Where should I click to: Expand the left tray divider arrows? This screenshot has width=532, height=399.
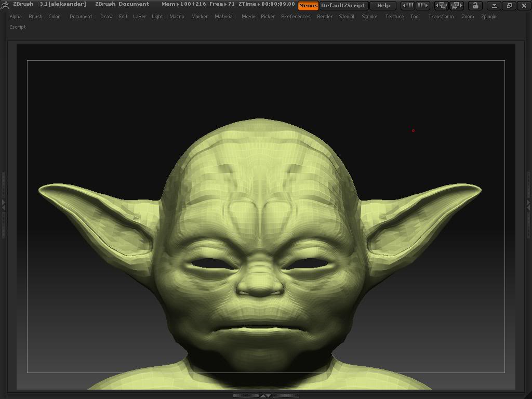[4, 205]
